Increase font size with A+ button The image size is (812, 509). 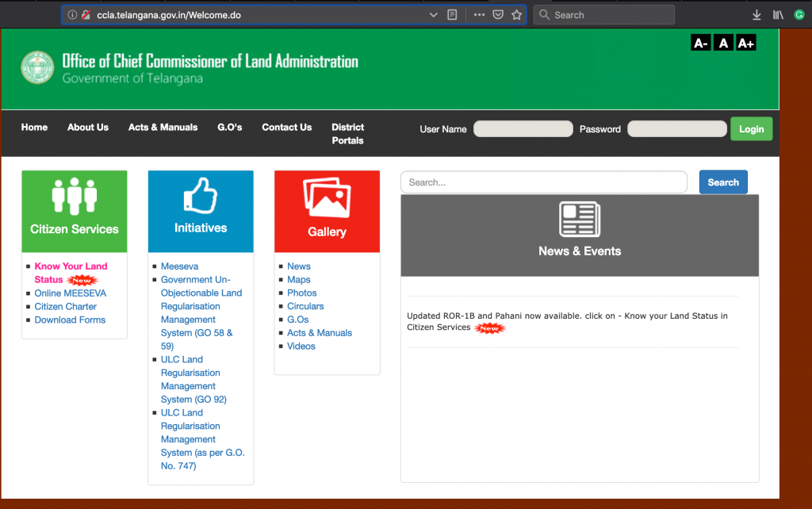click(745, 43)
